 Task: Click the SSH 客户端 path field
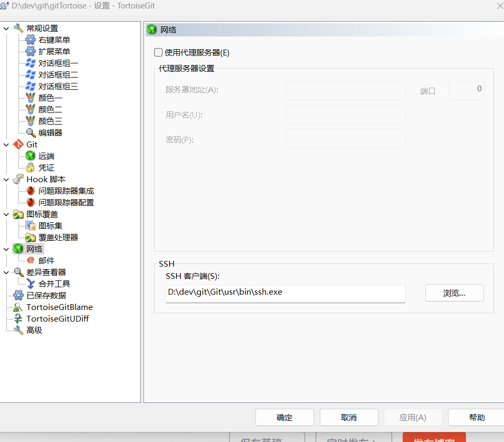click(286, 294)
